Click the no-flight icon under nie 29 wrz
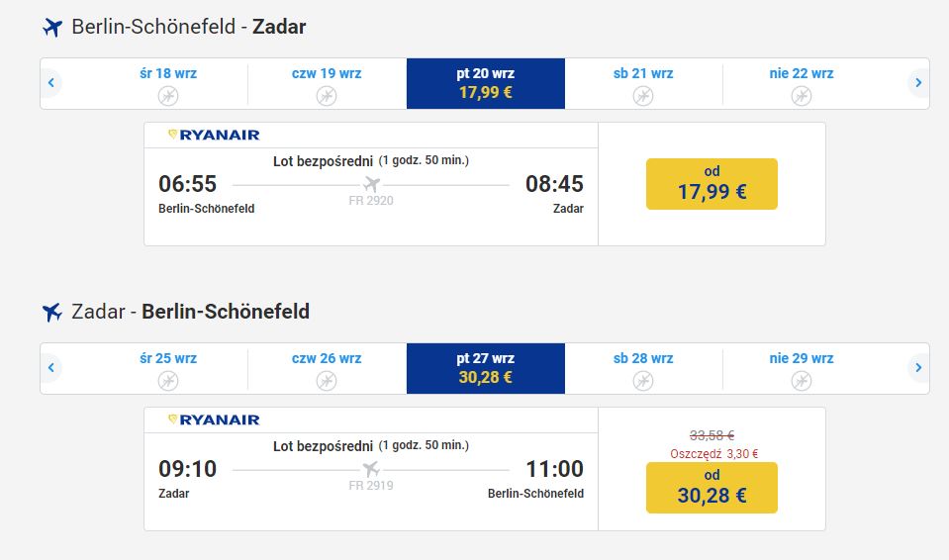This screenshot has height=560, width=949. (802, 381)
